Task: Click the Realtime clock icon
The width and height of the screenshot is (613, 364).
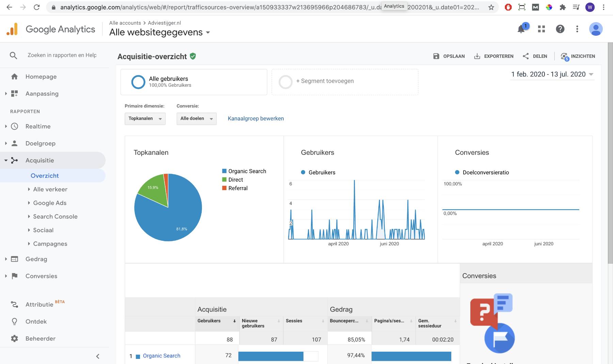Action: pos(14,126)
